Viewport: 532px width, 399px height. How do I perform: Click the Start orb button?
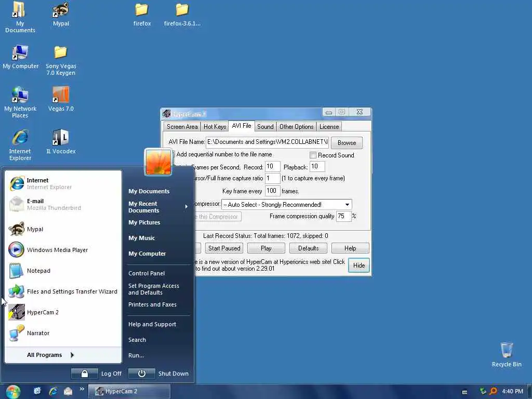pyautogui.click(x=13, y=391)
